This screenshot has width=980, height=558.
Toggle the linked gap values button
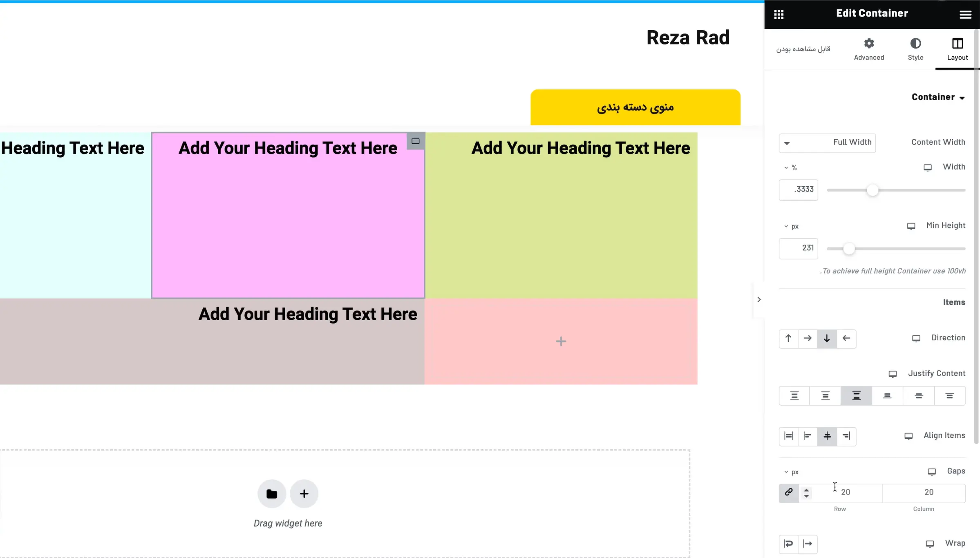tap(789, 492)
